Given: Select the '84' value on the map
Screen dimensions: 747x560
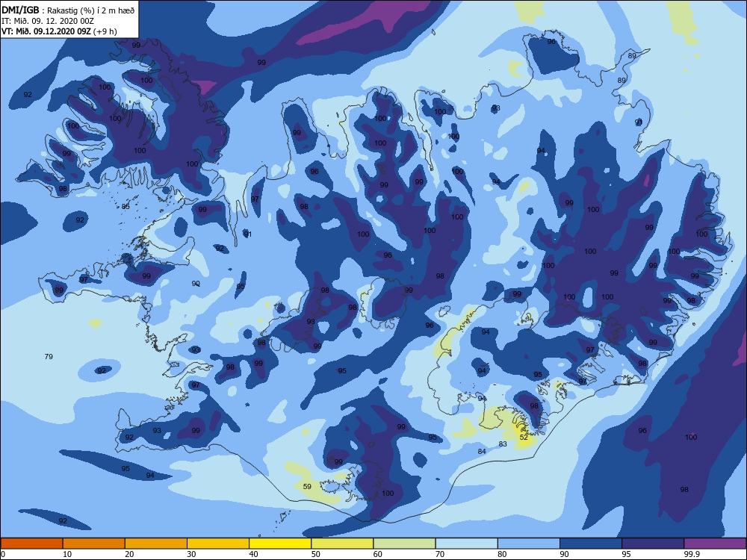Looking at the screenshot, I should 482,451.
